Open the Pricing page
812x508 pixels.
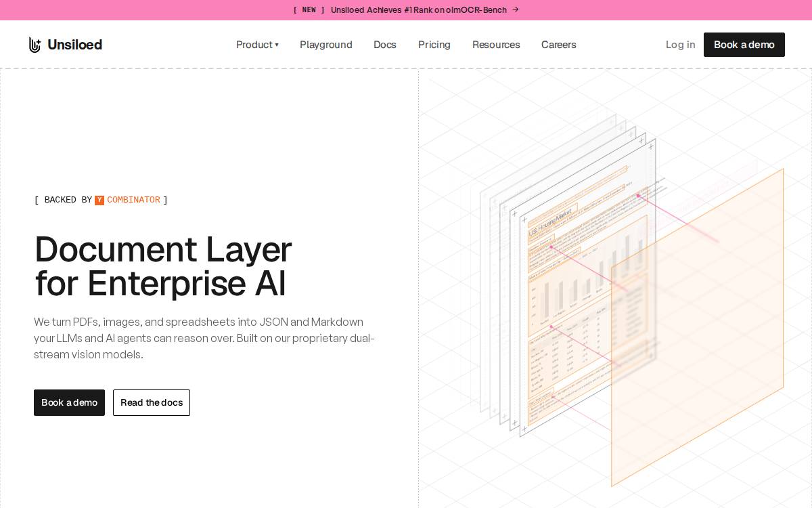pos(434,45)
